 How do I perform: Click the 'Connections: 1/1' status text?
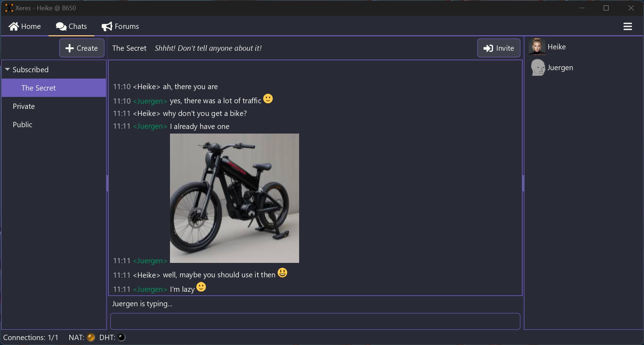click(x=31, y=337)
